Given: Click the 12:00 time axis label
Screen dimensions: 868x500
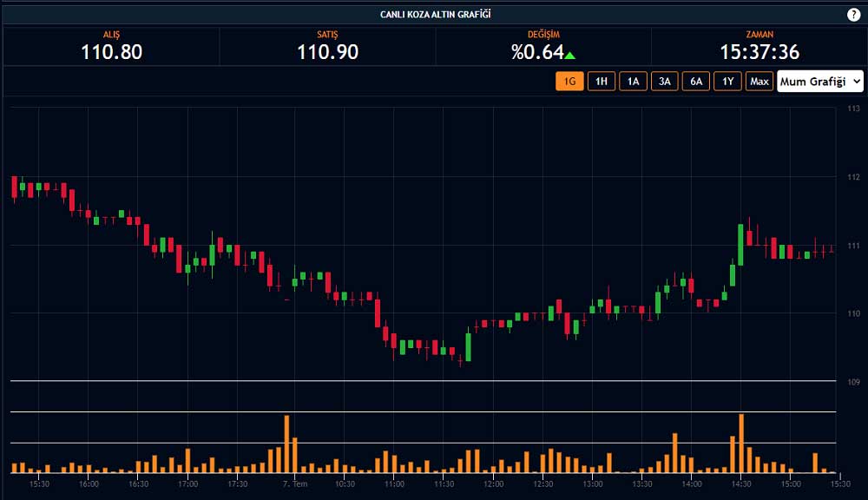Looking at the screenshot, I should click(493, 484).
